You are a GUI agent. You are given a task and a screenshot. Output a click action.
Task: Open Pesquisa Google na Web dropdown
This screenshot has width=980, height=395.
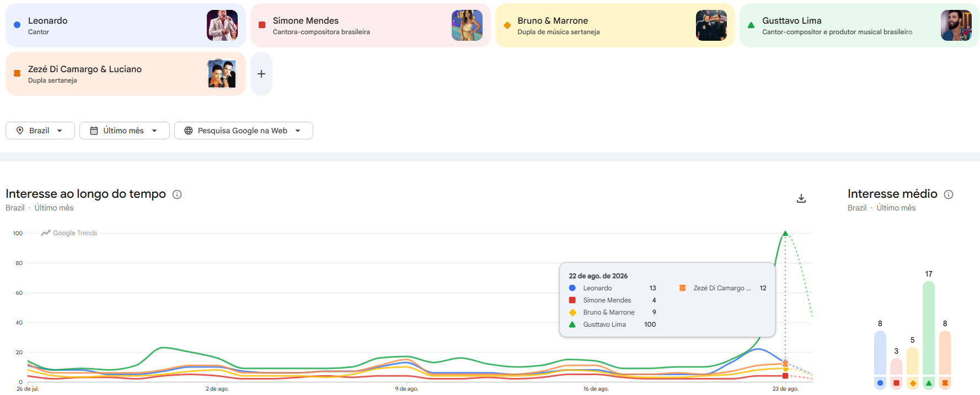[244, 131]
